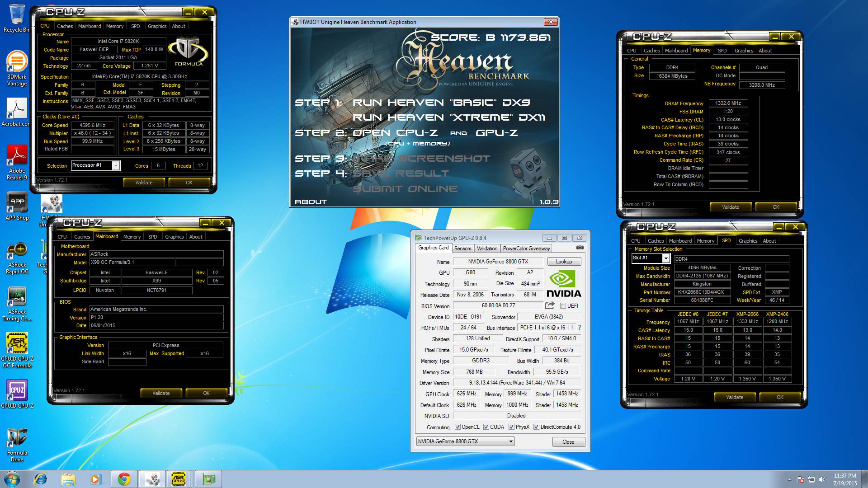Expand Slot #1 memory slot dropdown
The image size is (868, 488).
(x=665, y=258)
